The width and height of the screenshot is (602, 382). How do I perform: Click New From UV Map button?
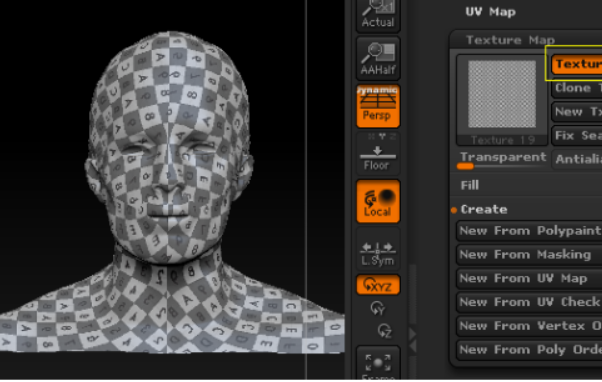point(529,278)
